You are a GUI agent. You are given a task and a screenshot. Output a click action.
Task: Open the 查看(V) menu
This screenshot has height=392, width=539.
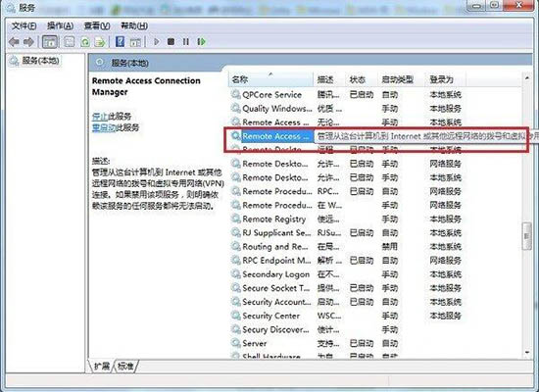(97, 25)
